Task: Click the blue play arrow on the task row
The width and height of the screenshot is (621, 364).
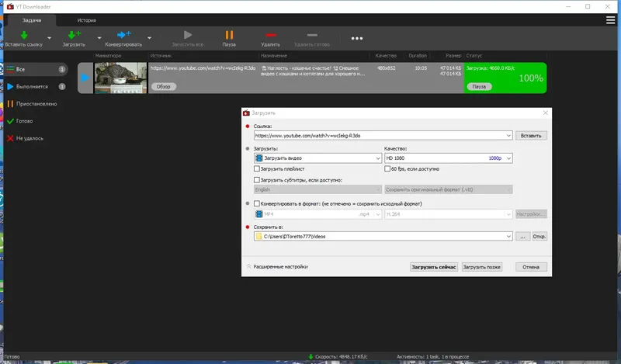Action: (x=85, y=78)
